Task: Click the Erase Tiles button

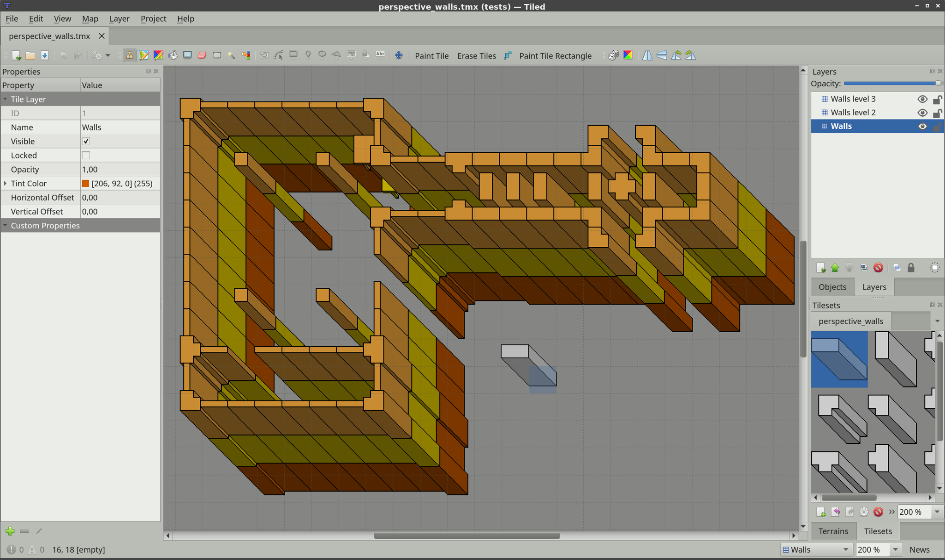Action: point(477,56)
